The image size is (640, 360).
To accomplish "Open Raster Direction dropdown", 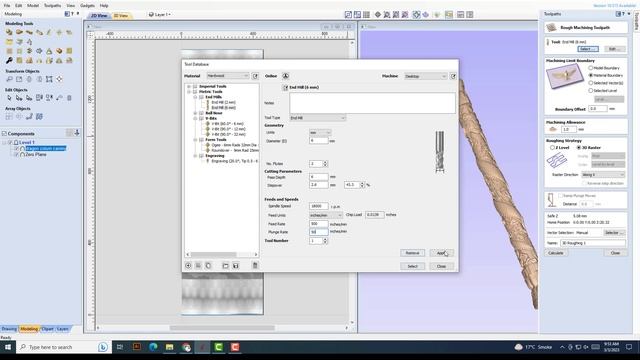I will (603, 175).
